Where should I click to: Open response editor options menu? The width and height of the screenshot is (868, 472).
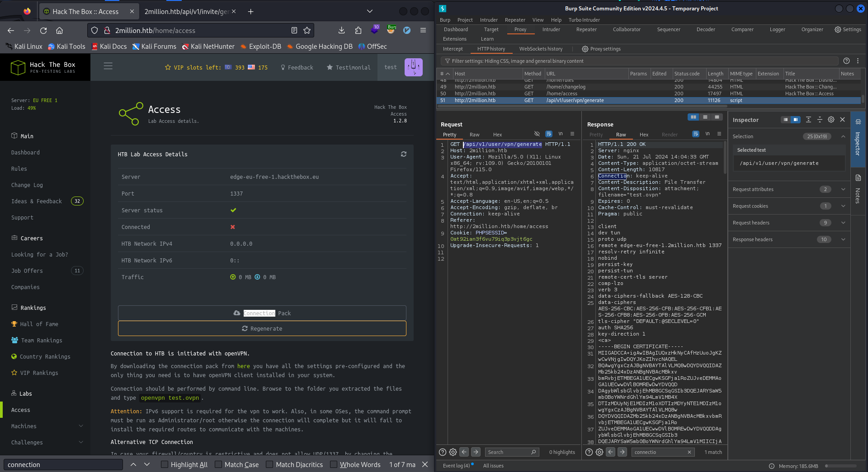[719, 134]
